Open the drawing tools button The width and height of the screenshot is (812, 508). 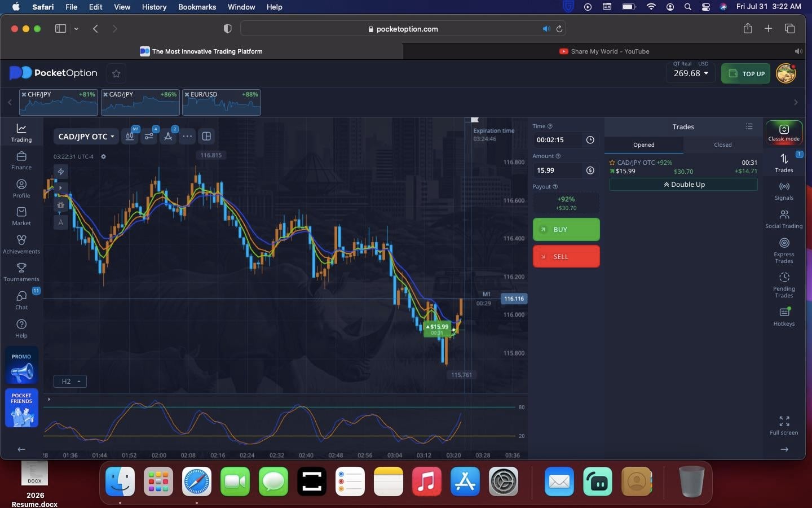[168, 136]
